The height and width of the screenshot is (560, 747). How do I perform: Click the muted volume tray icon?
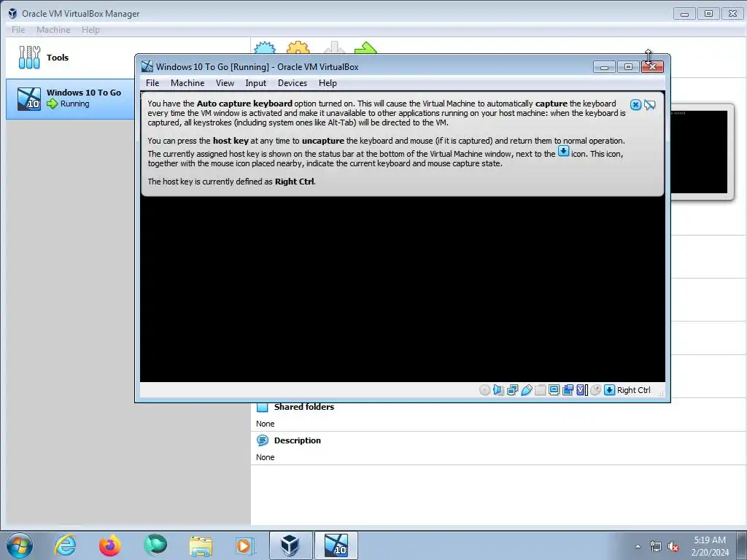(673, 546)
